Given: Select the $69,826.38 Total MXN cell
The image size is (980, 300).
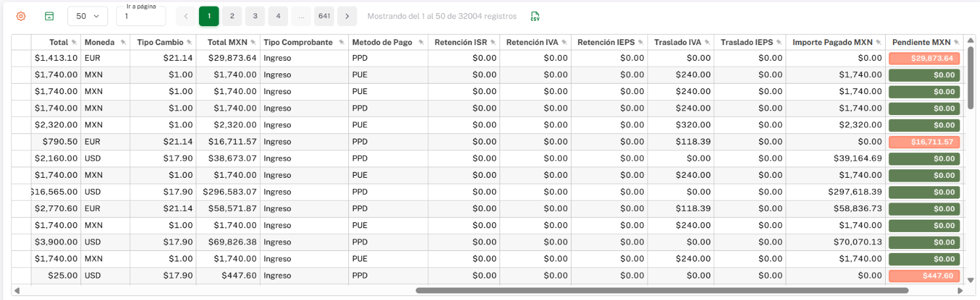Looking at the screenshot, I should [x=228, y=242].
